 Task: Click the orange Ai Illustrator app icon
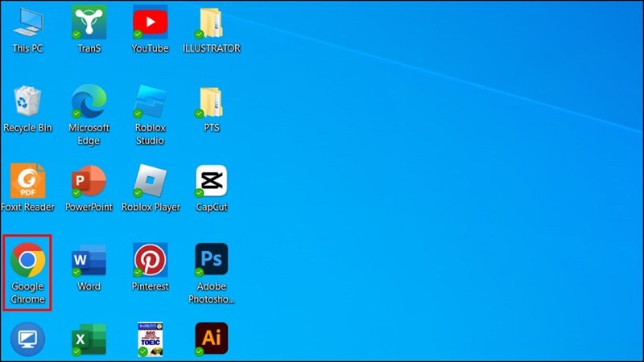[211, 339]
